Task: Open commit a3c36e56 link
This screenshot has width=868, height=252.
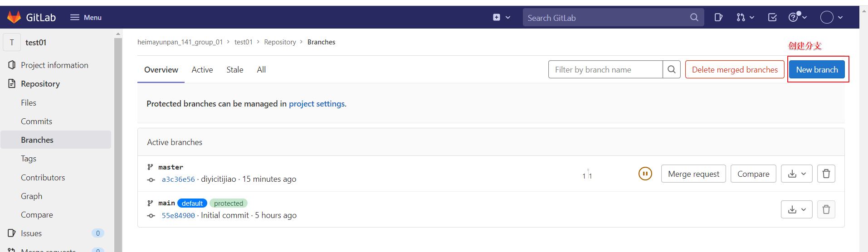Action: tap(178, 179)
